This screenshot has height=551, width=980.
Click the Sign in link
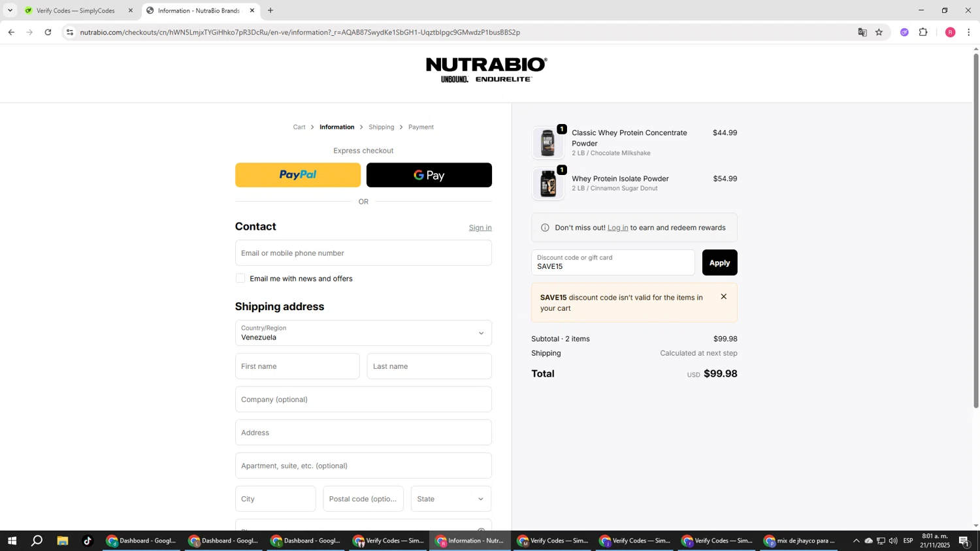click(x=480, y=228)
